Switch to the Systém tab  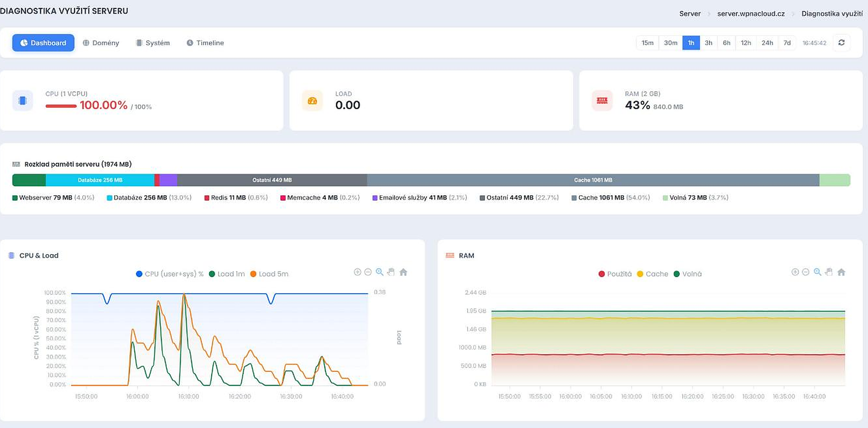[153, 43]
